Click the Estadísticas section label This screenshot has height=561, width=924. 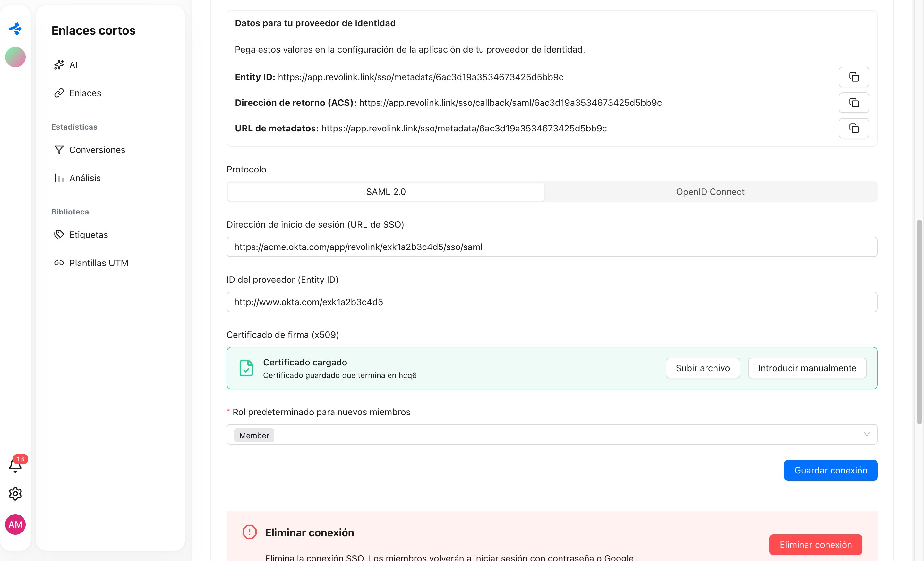click(x=74, y=127)
